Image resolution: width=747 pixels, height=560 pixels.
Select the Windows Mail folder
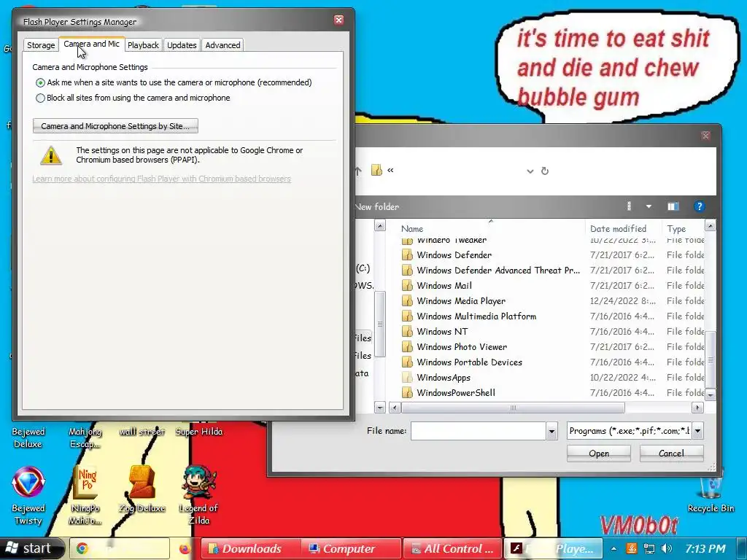(x=437, y=285)
